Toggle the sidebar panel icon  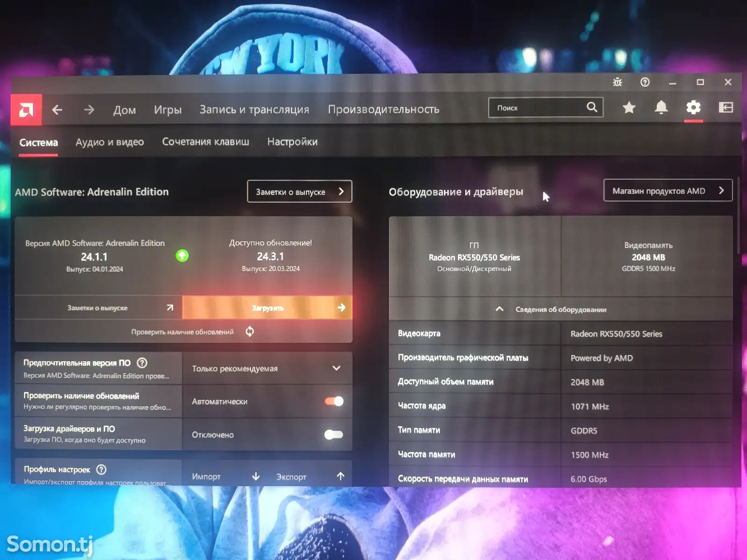(x=726, y=108)
